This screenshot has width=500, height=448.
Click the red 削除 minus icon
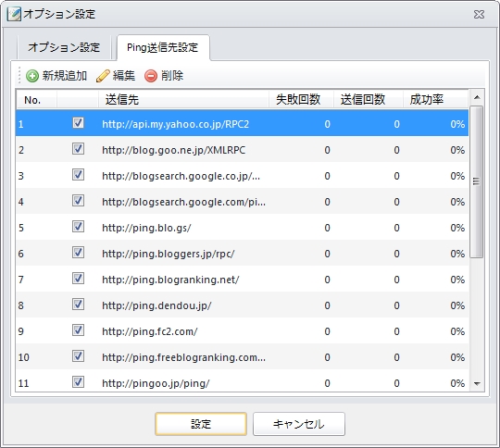tap(151, 76)
